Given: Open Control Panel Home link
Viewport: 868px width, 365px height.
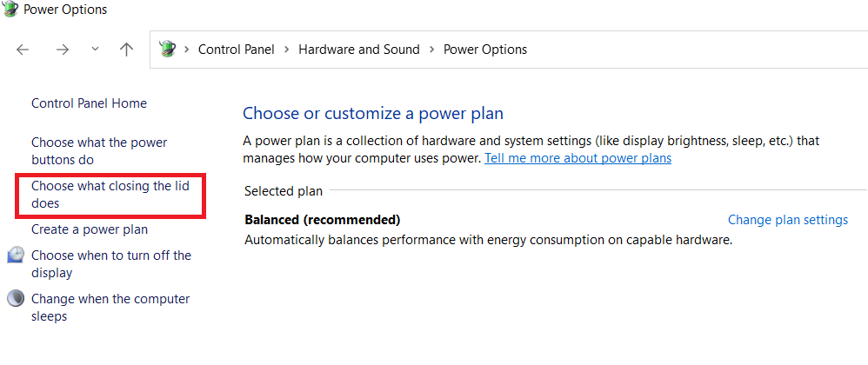Looking at the screenshot, I should pos(89,103).
